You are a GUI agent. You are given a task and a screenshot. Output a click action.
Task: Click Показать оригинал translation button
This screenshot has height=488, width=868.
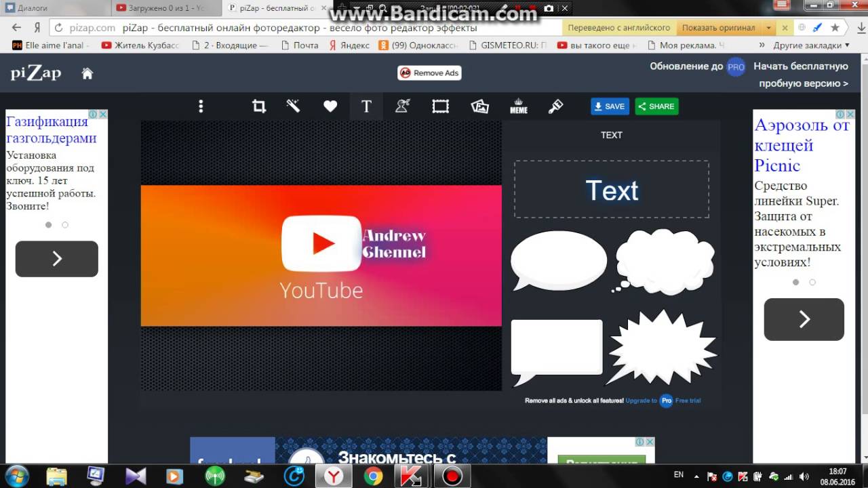(718, 28)
